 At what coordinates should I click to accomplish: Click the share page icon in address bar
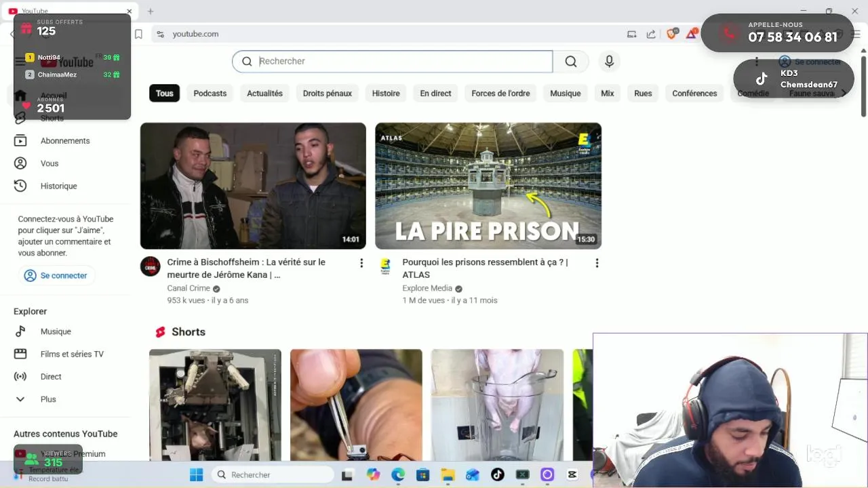pos(651,34)
